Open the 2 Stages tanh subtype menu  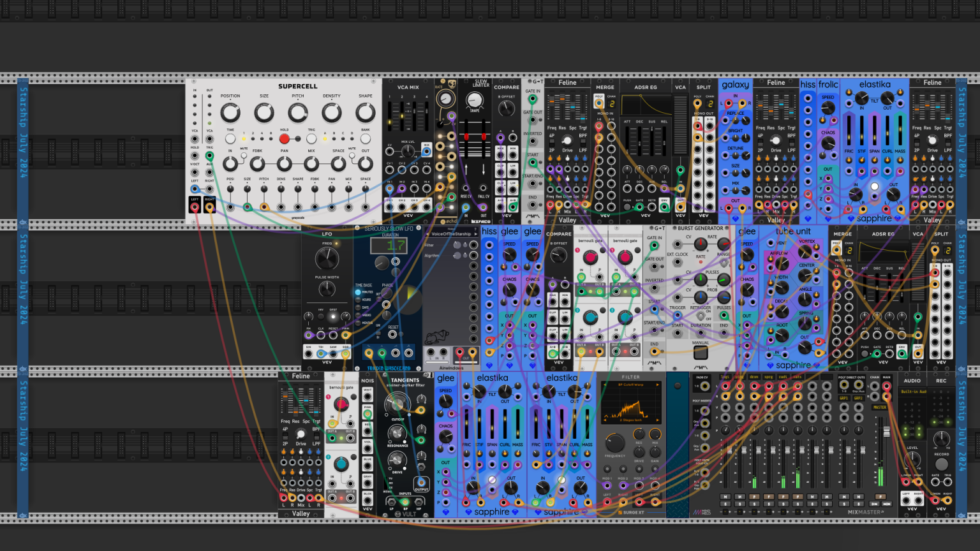pos(630,420)
